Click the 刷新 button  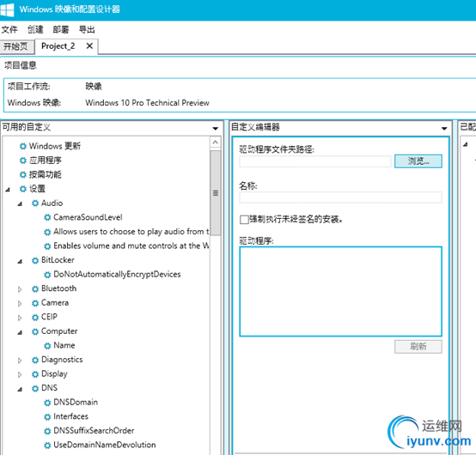tap(418, 347)
